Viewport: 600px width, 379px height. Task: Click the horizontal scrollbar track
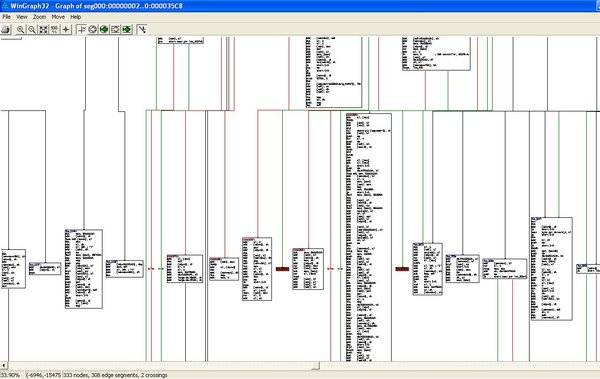click(460, 366)
